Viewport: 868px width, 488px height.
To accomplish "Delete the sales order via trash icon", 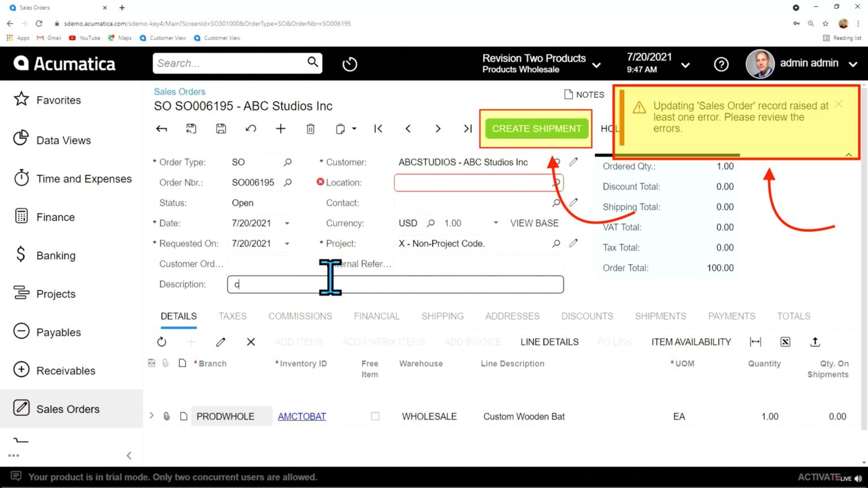I will [x=310, y=129].
